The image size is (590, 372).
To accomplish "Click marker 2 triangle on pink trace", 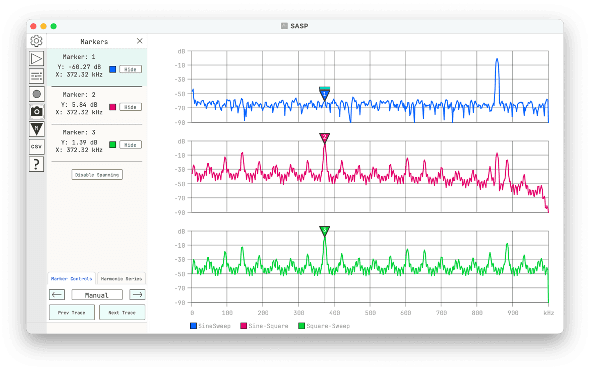I will pyautogui.click(x=324, y=138).
